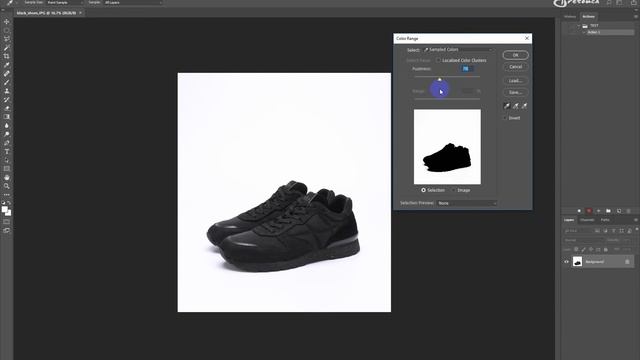Delete the selected action with trash icon
The image size is (640, 360).
coord(629,211)
